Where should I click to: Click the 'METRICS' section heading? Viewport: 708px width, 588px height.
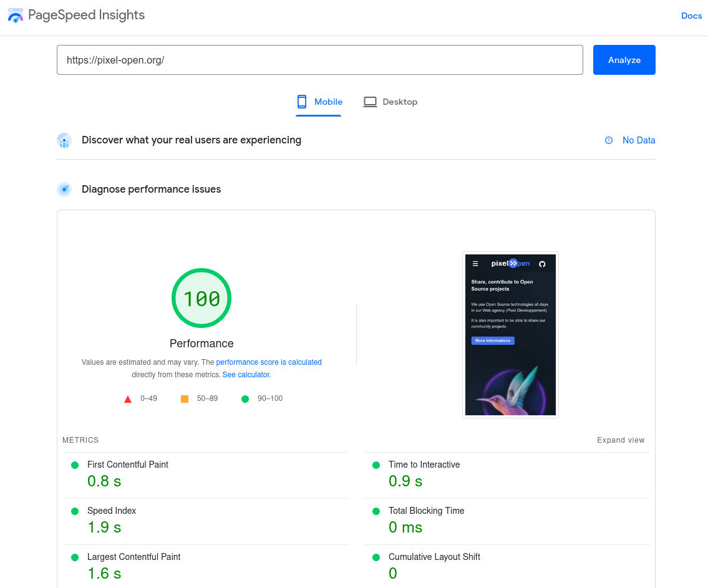[x=80, y=440]
